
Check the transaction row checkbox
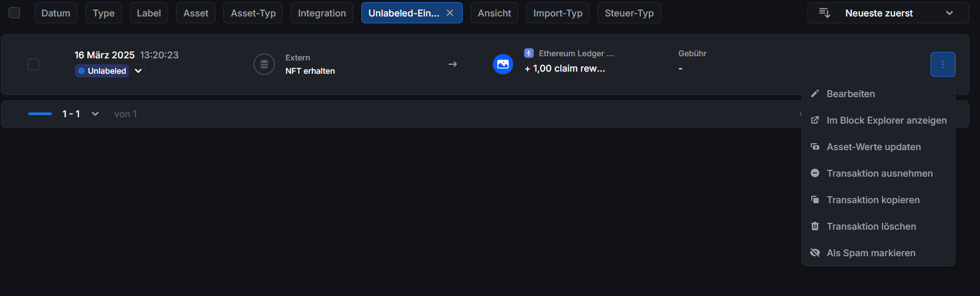tap(33, 64)
